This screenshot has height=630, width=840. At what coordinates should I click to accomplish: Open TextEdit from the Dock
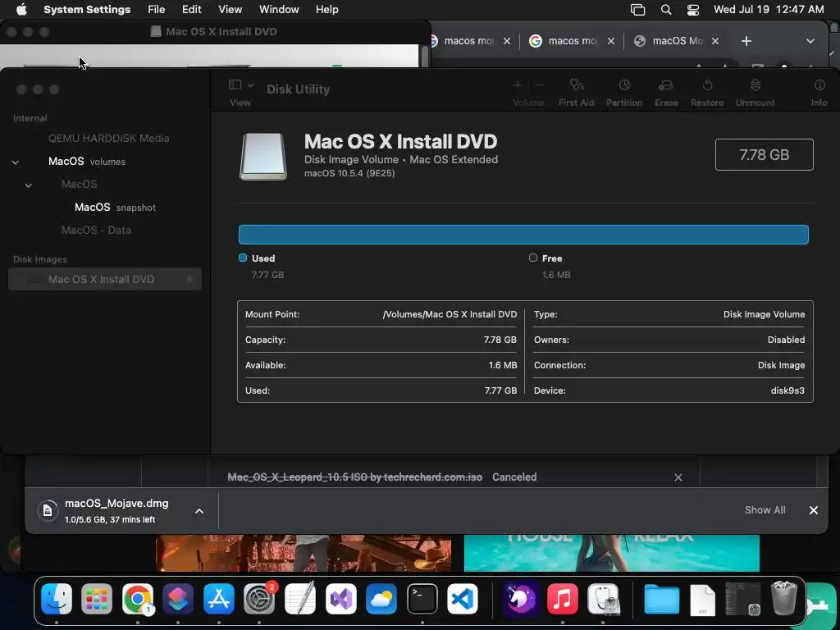pos(300,598)
